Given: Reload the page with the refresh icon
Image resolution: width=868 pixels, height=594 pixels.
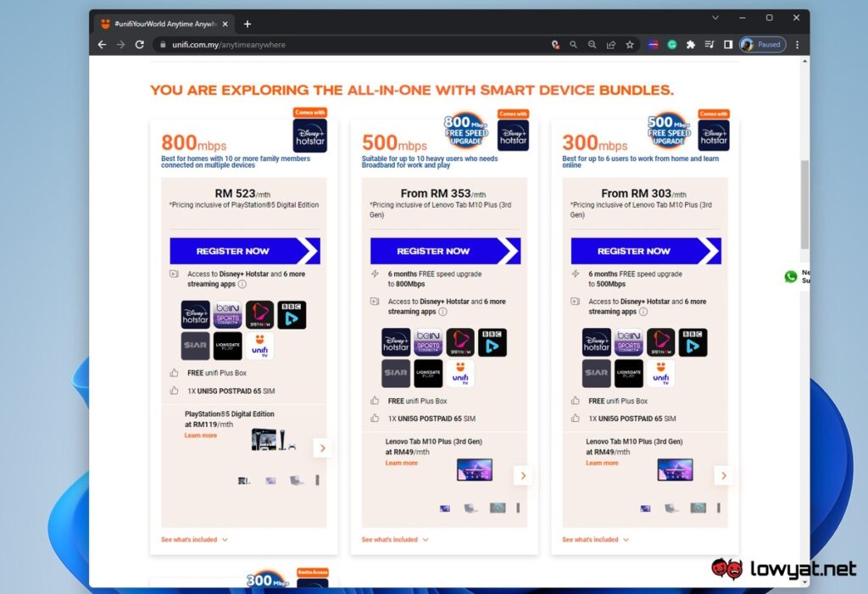Looking at the screenshot, I should click(140, 45).
